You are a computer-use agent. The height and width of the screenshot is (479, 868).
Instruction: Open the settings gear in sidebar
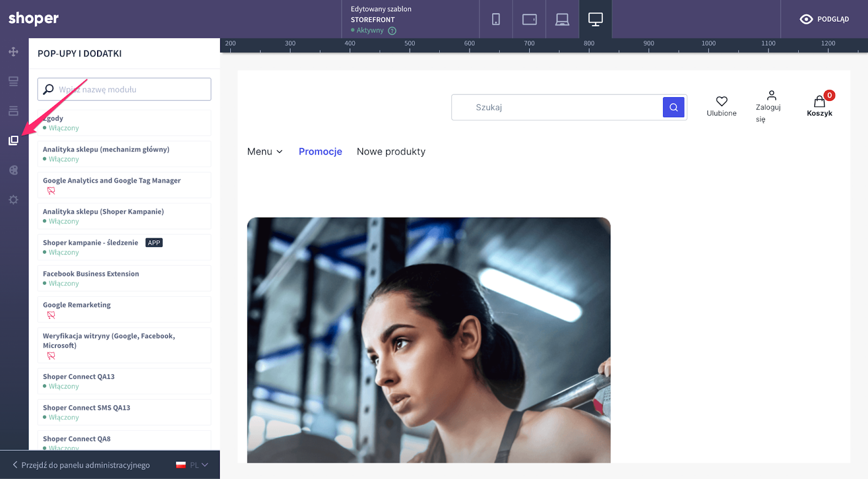[x=14, y=200]
